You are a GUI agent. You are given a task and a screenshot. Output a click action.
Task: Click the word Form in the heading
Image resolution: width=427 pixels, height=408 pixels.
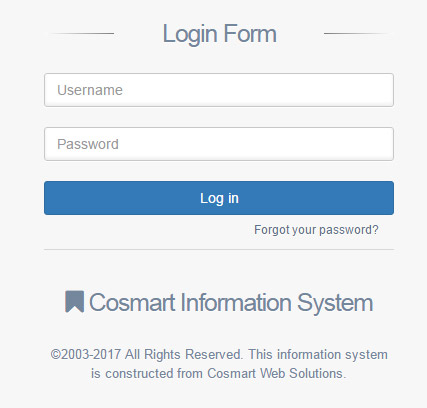(x=250, y=33)
